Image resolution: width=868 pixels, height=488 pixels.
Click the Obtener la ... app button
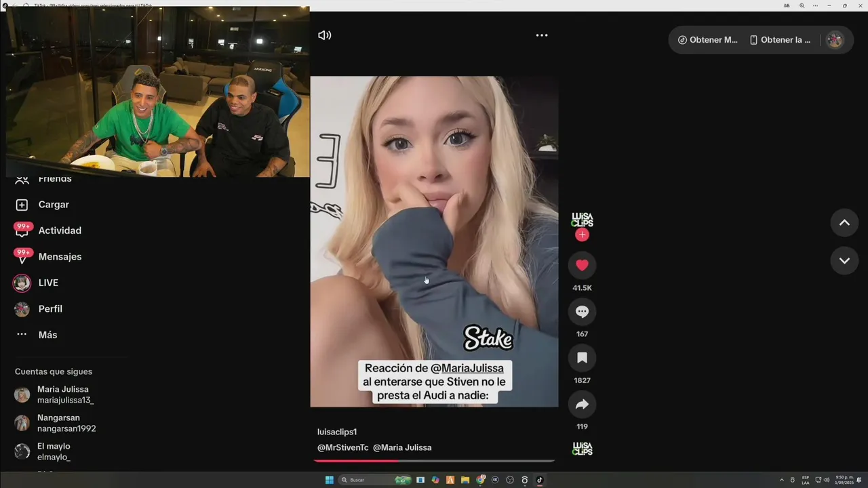[x=781, y=40]
